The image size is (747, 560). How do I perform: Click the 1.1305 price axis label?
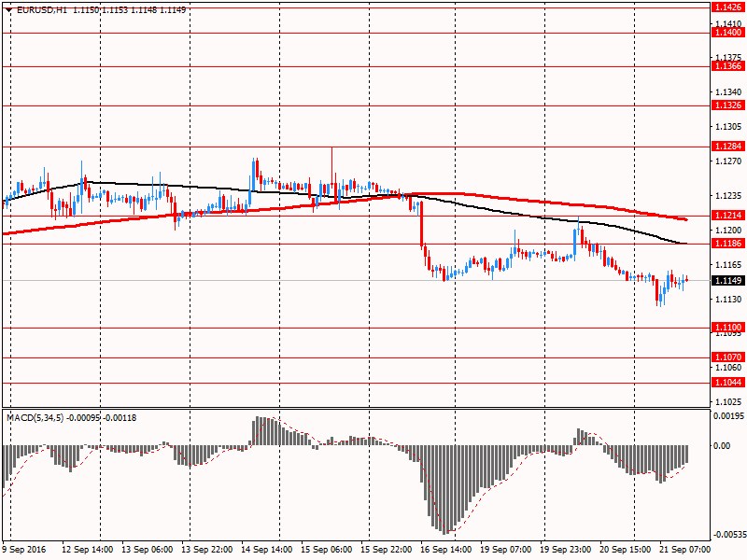coord(728,127)
